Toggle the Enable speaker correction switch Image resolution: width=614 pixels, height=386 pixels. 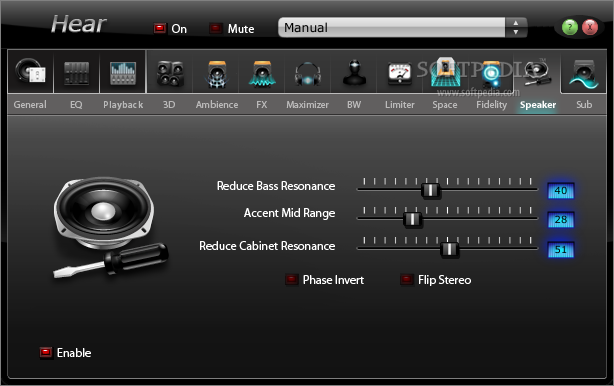[x=46, y=353]
